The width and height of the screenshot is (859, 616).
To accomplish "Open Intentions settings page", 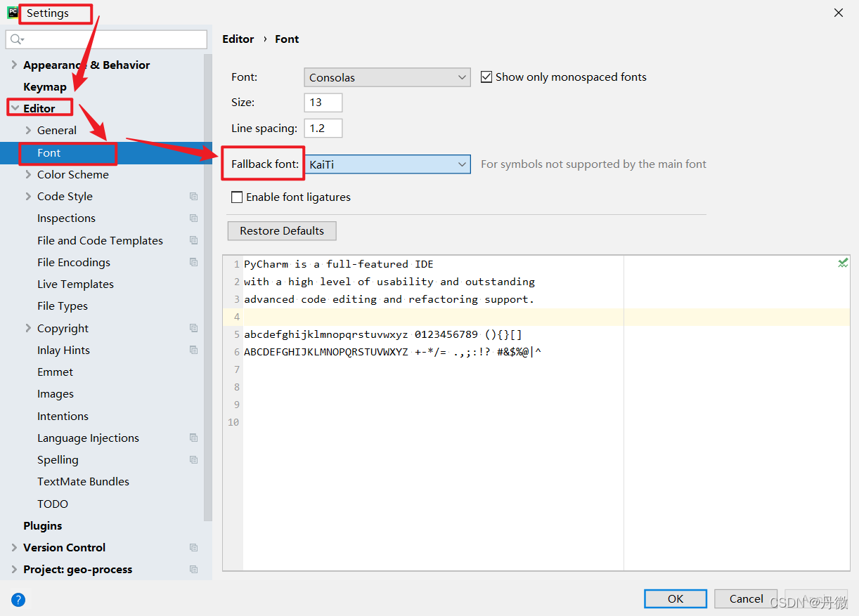I will [x=63, y=416].
